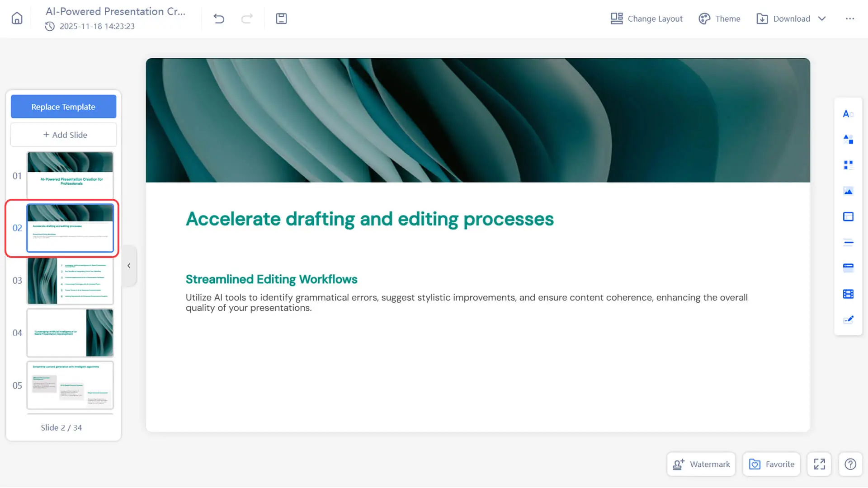Image resolution: width=868 pixels, height=488 pixels.
Task: Select slide 02 thumbnail
Action: (70, 228)
